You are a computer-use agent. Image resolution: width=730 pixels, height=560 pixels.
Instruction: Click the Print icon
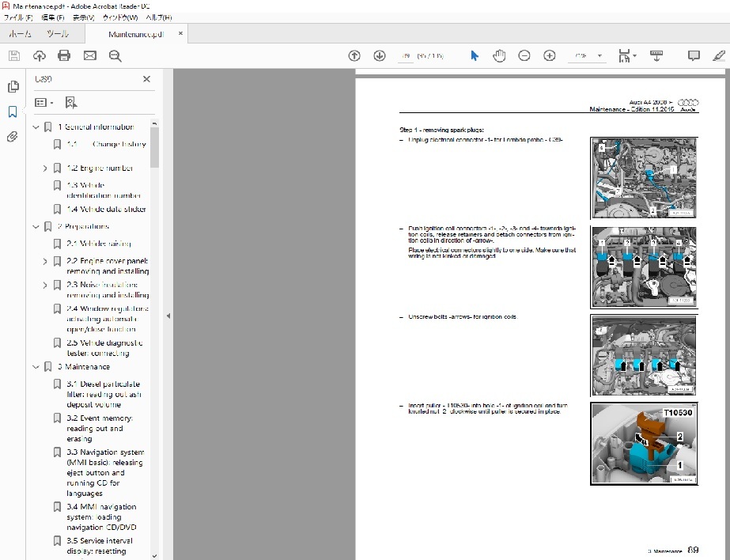64,56
